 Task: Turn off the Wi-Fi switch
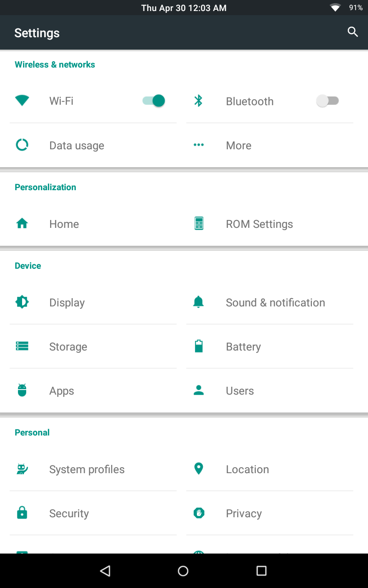click(154, 101)
